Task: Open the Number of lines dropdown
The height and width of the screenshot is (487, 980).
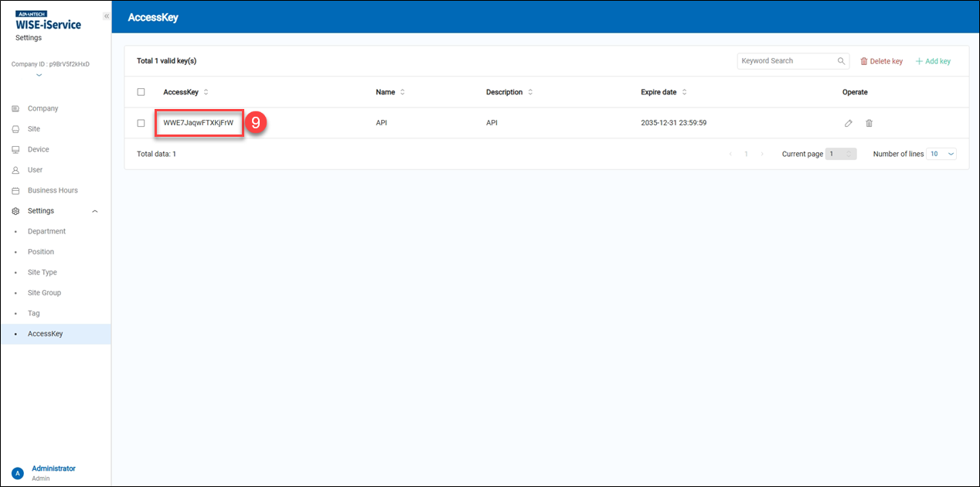Action: [x=941, y=154]
